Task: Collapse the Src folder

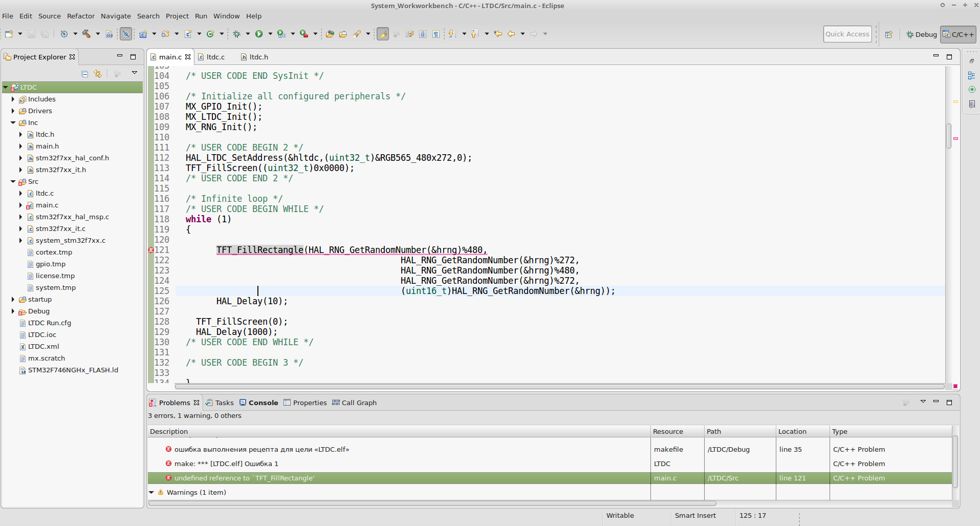Action: pos(13,182)
